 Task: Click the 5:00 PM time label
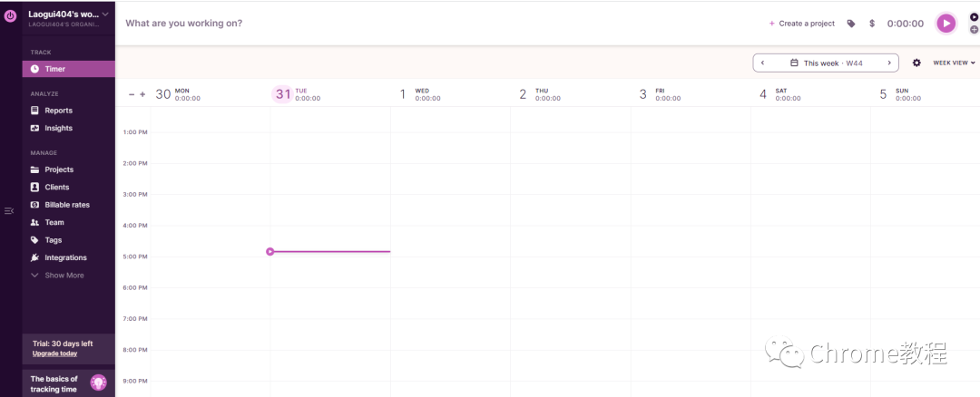point(135,257)
